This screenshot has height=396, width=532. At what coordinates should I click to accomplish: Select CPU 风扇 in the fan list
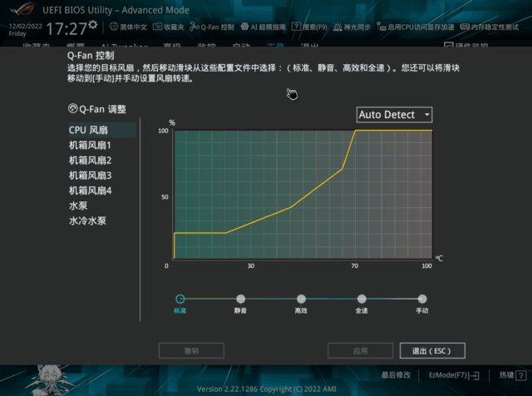(87, 131)
